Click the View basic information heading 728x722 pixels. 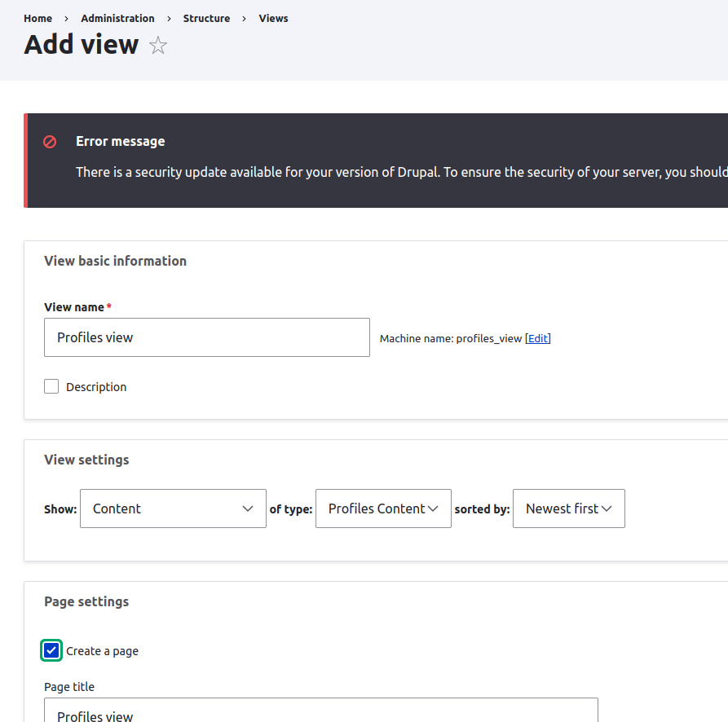(x=115, y=261)
